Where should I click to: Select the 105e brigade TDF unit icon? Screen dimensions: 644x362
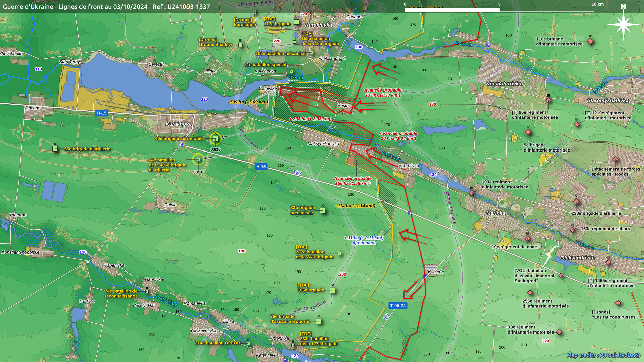(x=332, y=290)
